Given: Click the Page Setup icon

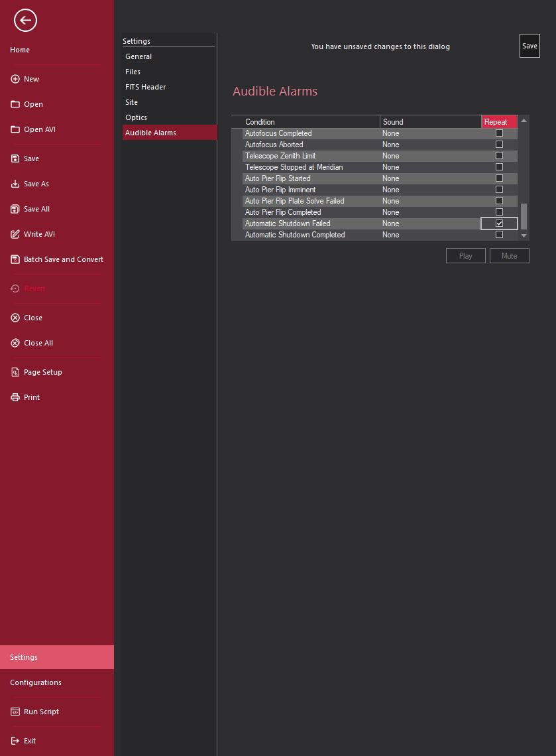Looking at the screenshot, I should pos(15,372).
